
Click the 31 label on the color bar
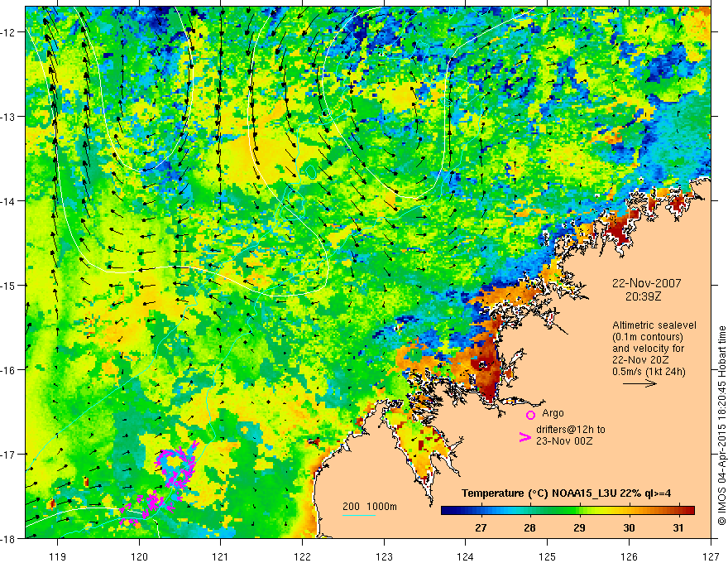(x=678, y=527)
